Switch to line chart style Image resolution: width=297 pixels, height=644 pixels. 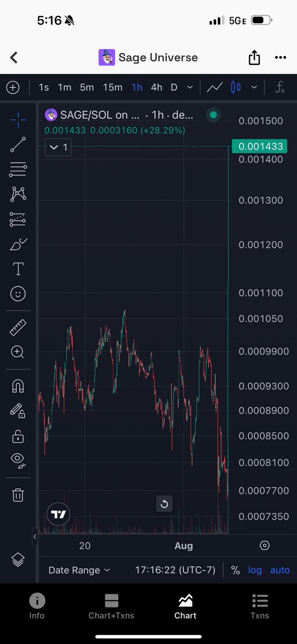tap(215, 87)
